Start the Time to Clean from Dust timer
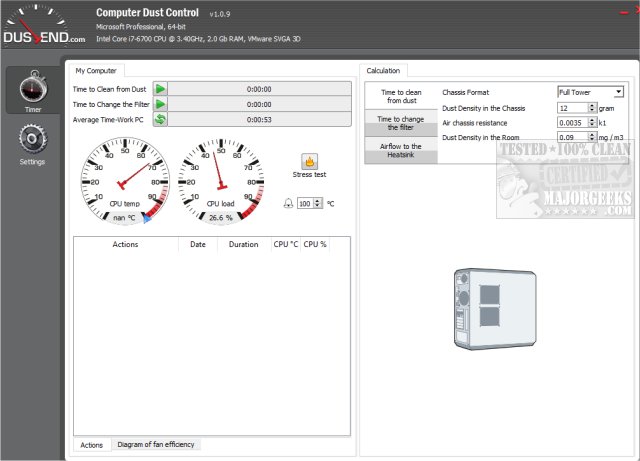The width and height of the screenshot is (640, 461). coord(160,88)
